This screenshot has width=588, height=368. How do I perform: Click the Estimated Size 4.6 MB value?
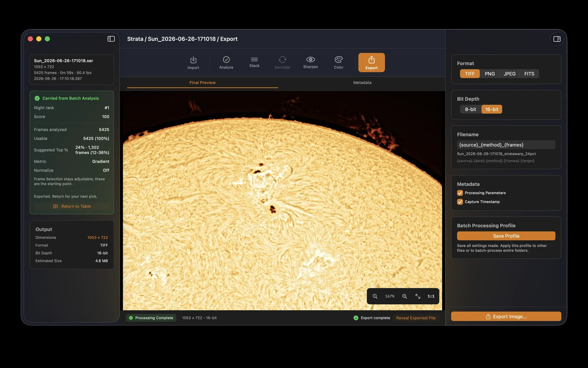point(101,261)
